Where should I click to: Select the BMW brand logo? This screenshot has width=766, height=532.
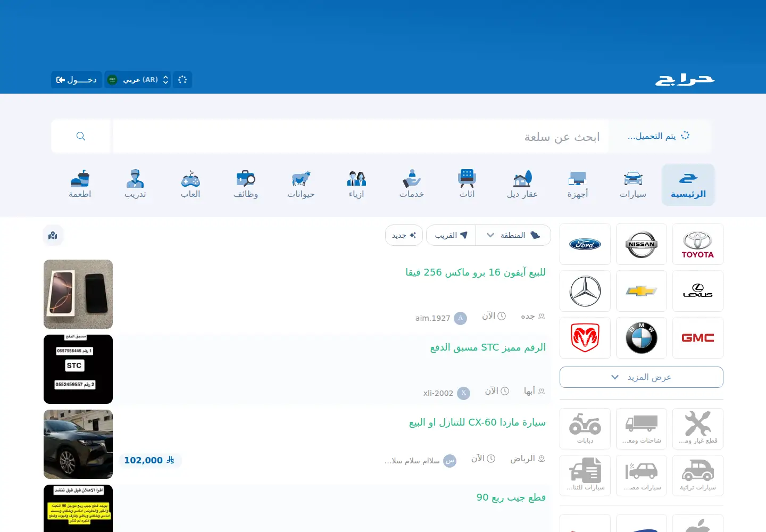coord(642,338)
